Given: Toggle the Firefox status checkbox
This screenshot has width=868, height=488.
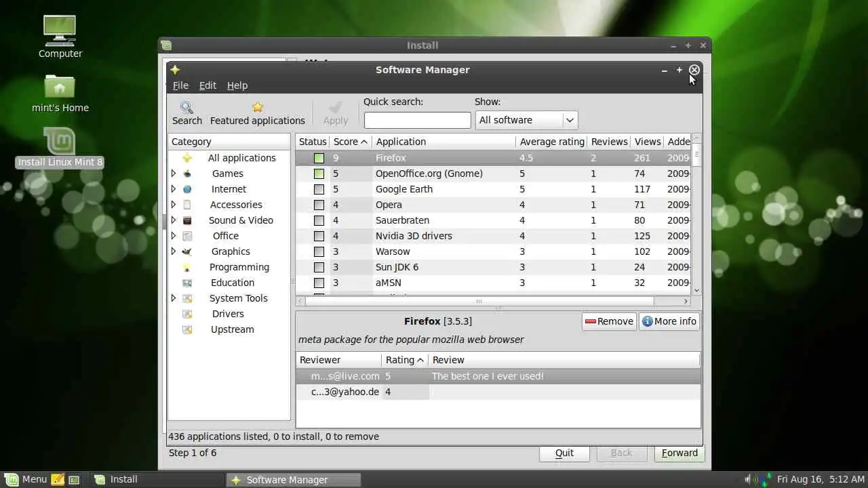Looking at the screenshot, I should point(319,158).
